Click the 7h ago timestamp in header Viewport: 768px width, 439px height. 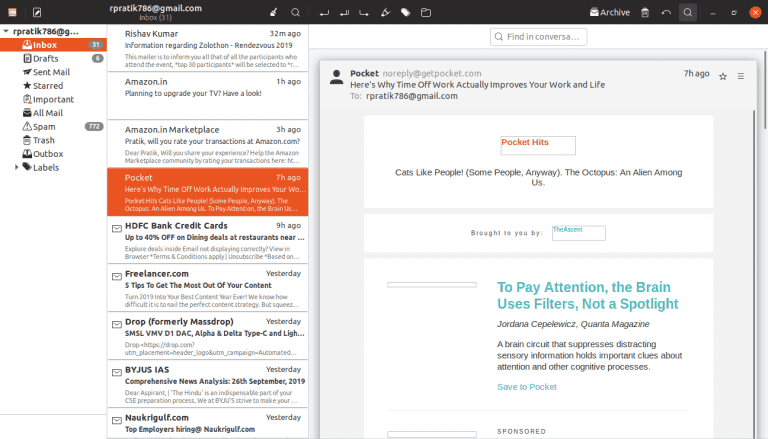[696, 73]
